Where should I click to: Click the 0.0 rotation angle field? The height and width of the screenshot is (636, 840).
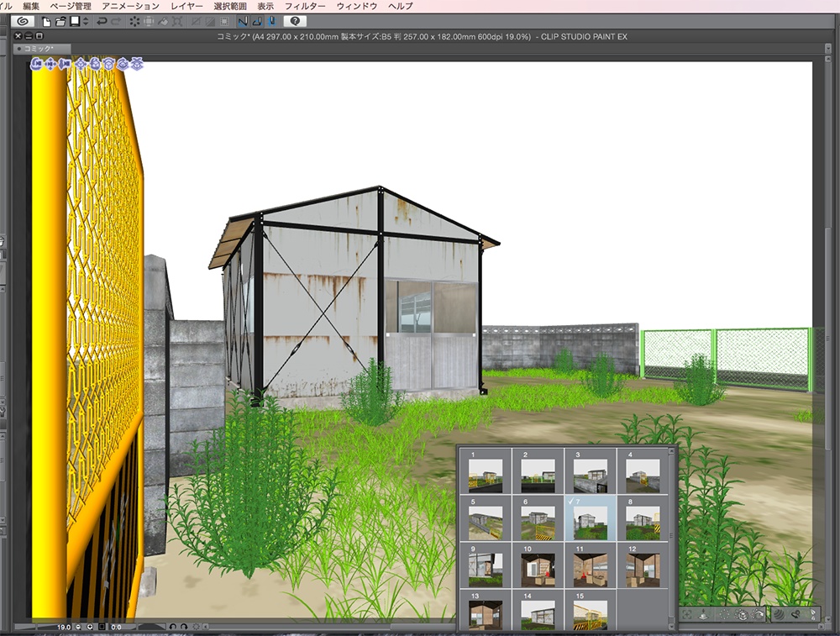pyautogui.click(x=116, y=627)
